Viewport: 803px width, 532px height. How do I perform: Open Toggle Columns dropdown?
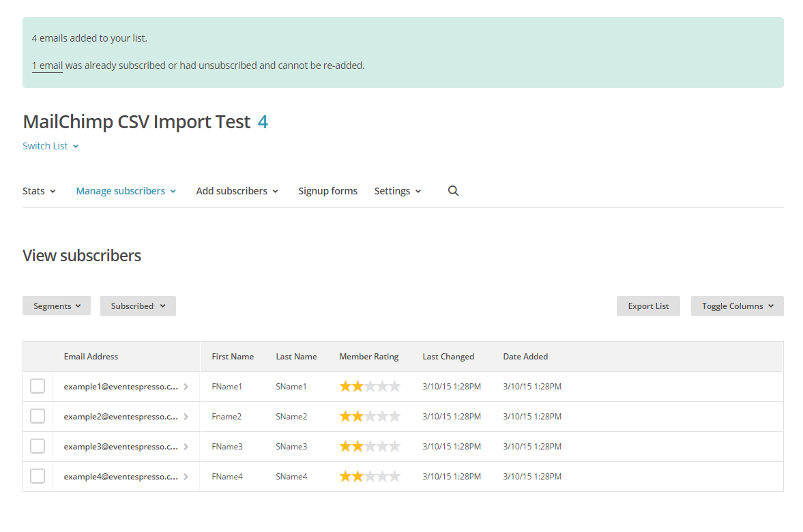(737, 306)
